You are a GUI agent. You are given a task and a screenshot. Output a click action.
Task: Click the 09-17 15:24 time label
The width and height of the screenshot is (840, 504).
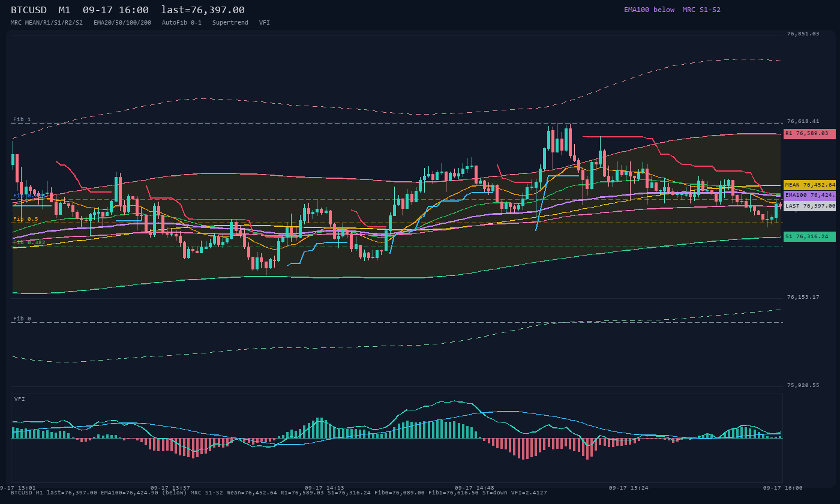point(629,488)
